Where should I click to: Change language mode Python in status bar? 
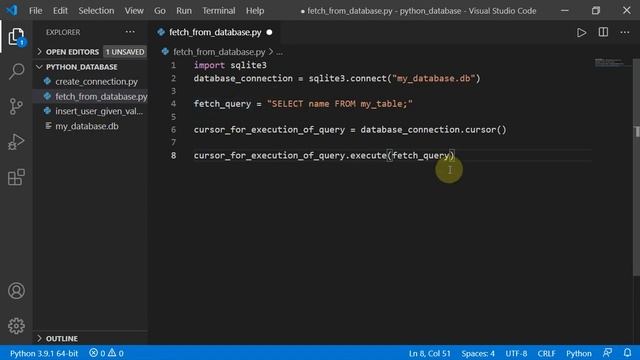pos(578,353)
